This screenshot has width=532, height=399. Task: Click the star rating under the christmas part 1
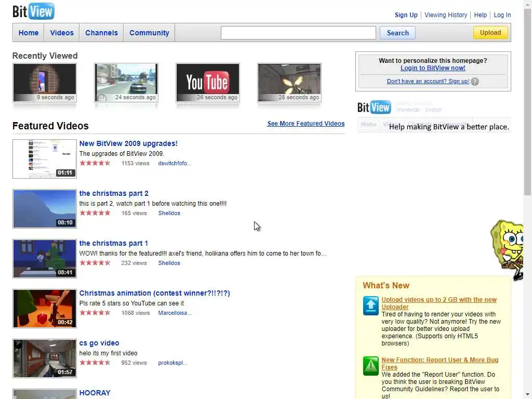click(x=95, y=263)
